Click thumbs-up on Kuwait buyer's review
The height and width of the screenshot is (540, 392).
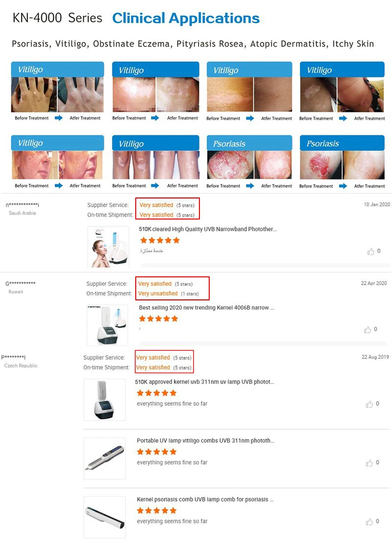point(367,330)
